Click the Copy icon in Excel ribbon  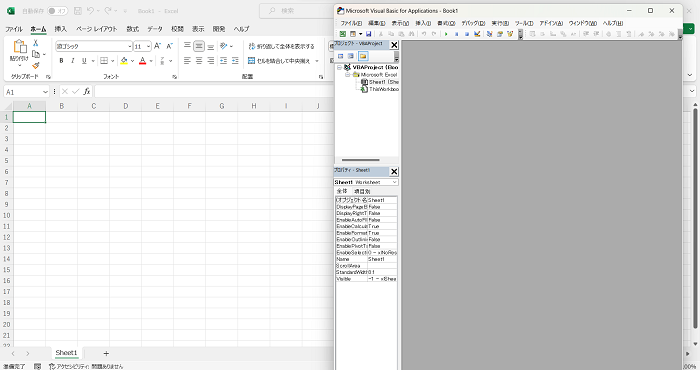click(x=36, y=54)
